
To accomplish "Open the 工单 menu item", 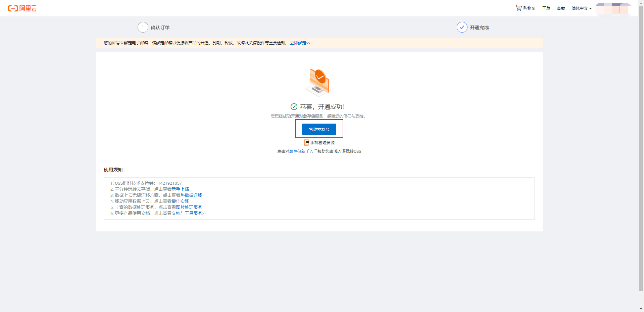I will [546, 8].
